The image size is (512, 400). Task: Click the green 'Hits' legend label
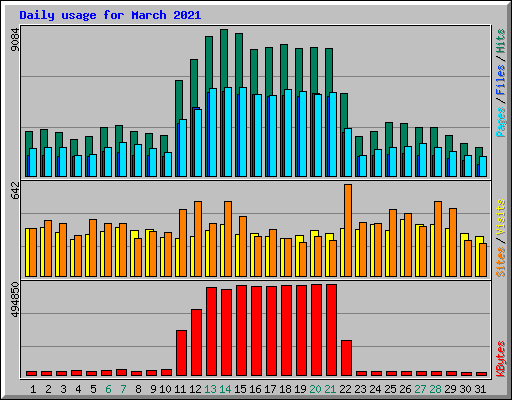point(500,41)
